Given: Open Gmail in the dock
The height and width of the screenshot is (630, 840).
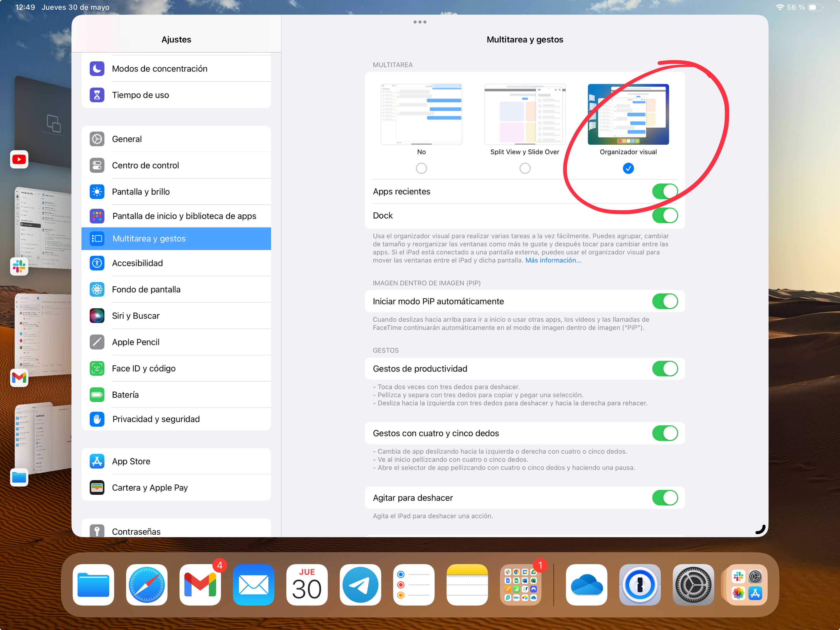Looking at the screenshot, I should (200, 584).
